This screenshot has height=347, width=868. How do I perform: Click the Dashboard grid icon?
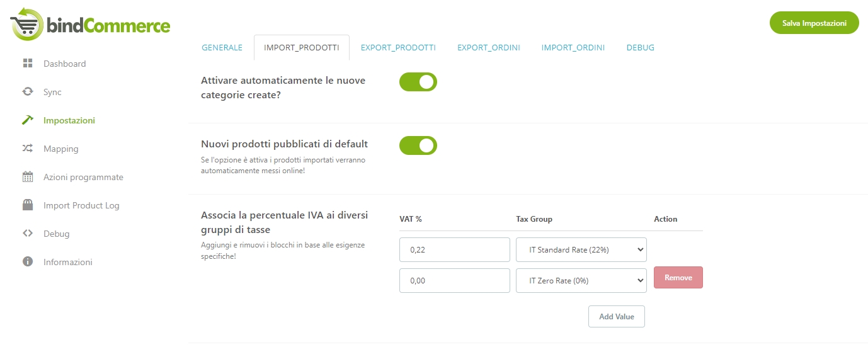(27, 64)
